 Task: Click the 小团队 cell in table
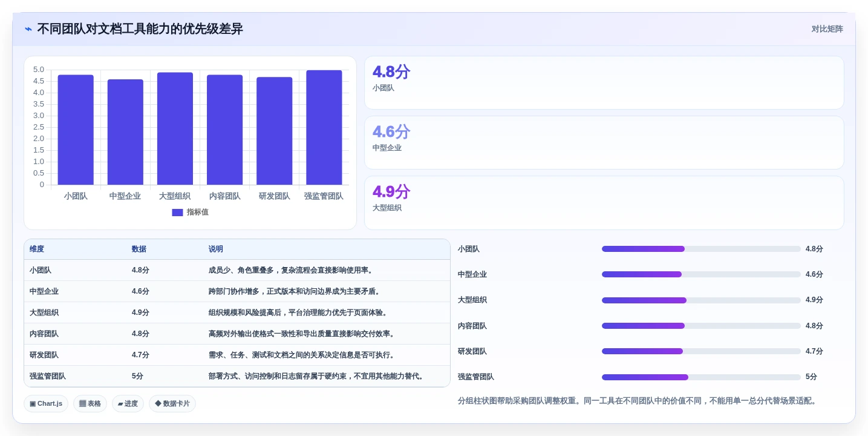(x=41, y=270)
